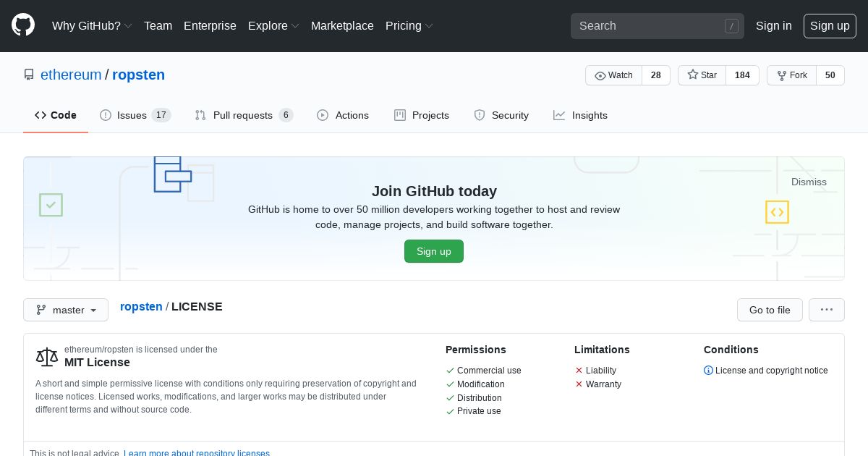This screenshot has width=868, height=456.
Task: Click the repository book icon
Action: [29, 75]
